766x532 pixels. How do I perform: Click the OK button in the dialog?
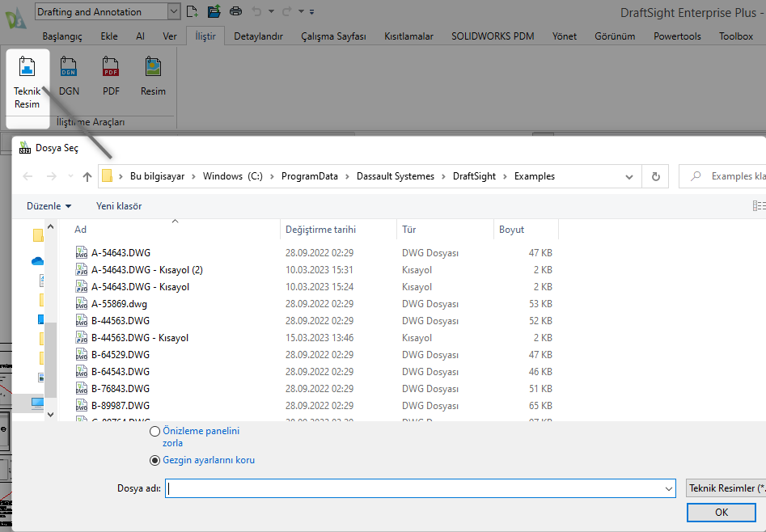(x=722, y=513)
